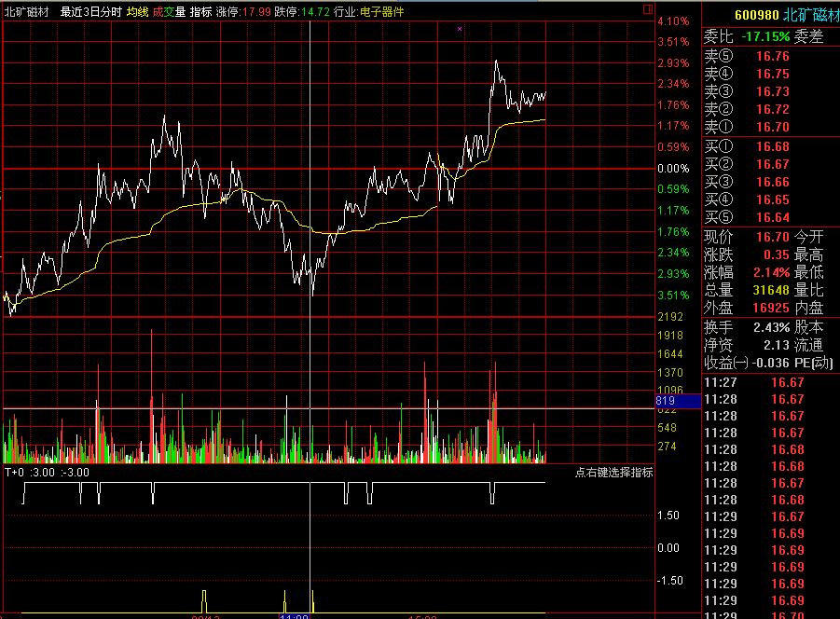Click the 收益(一) value -0.036
This screenshot has width=840, height=619.
[771, 363]
